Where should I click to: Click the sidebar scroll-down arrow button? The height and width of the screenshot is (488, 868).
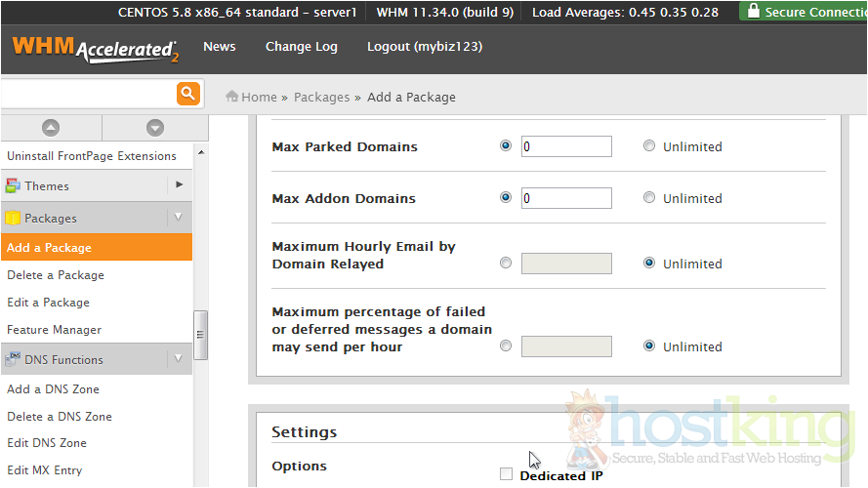pos(154,128)
